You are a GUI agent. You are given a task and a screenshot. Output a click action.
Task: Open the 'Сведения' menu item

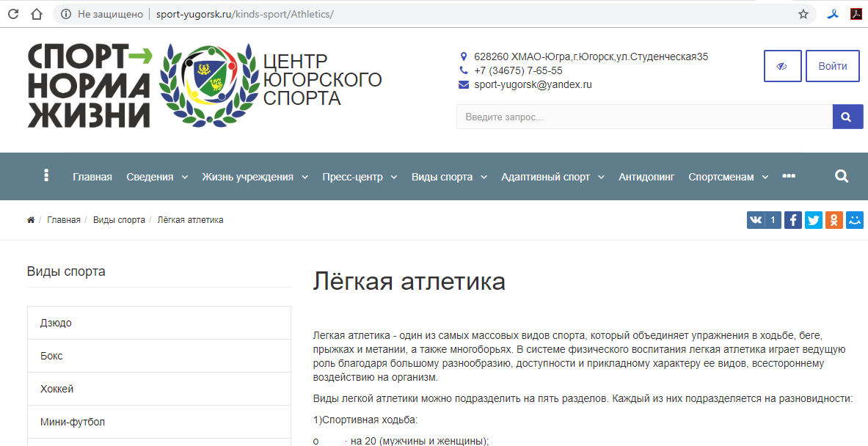pyautogui.click(x=150, y=177)
